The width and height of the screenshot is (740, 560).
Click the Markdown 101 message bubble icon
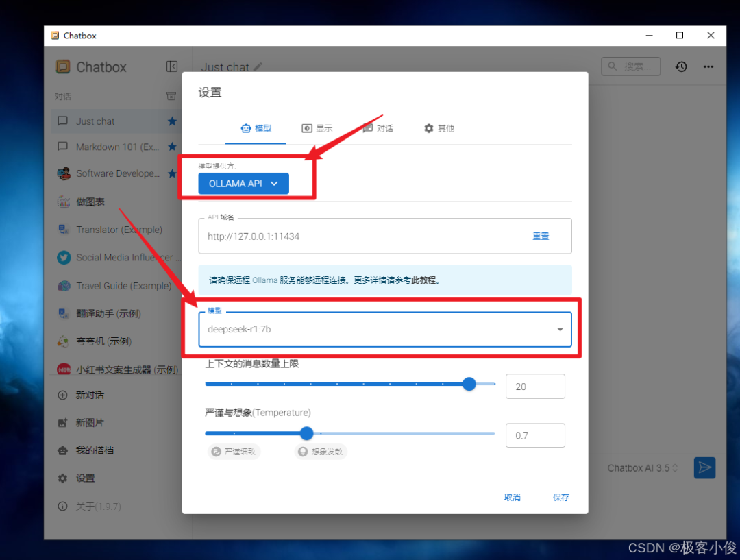pyautogui.click(x=62, y=147)
